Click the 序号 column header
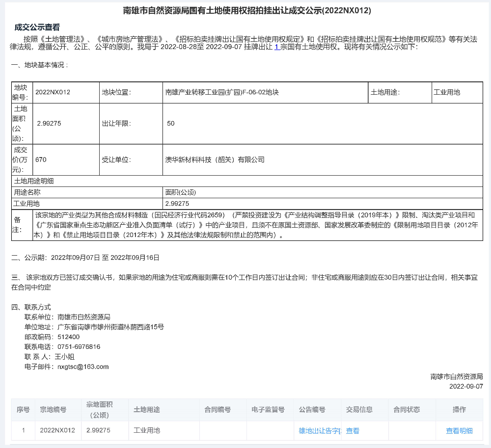Viewport: 491px width, 448px height. 23,410
